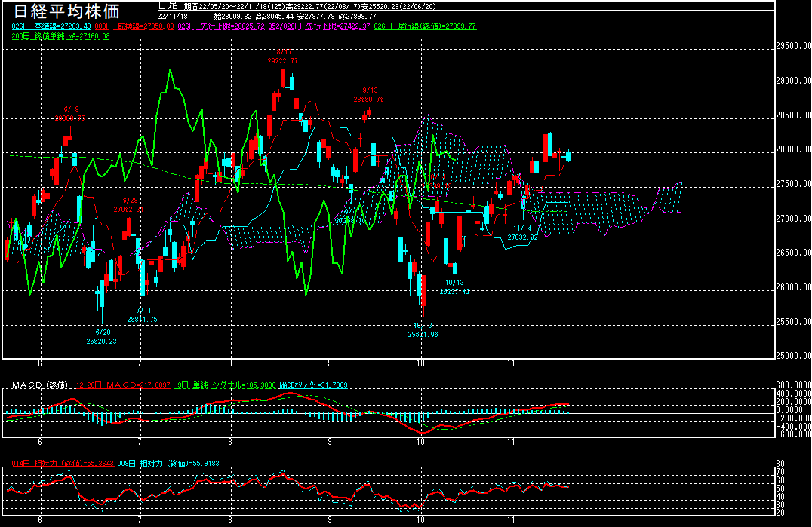
Task: Click month 9 on the MACD chart axis
Action: tap(330, 442)
